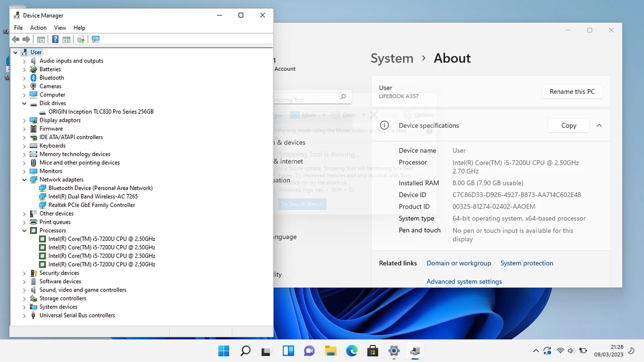Collapse Device specifications section chevron
This screenshot has height=362, width=644.
599,125
